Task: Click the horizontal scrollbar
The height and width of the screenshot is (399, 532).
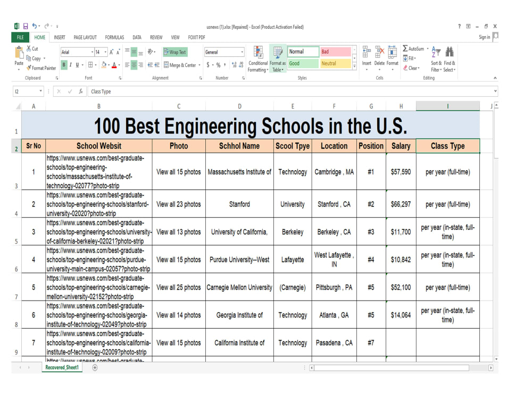Action: pos(392,368)
